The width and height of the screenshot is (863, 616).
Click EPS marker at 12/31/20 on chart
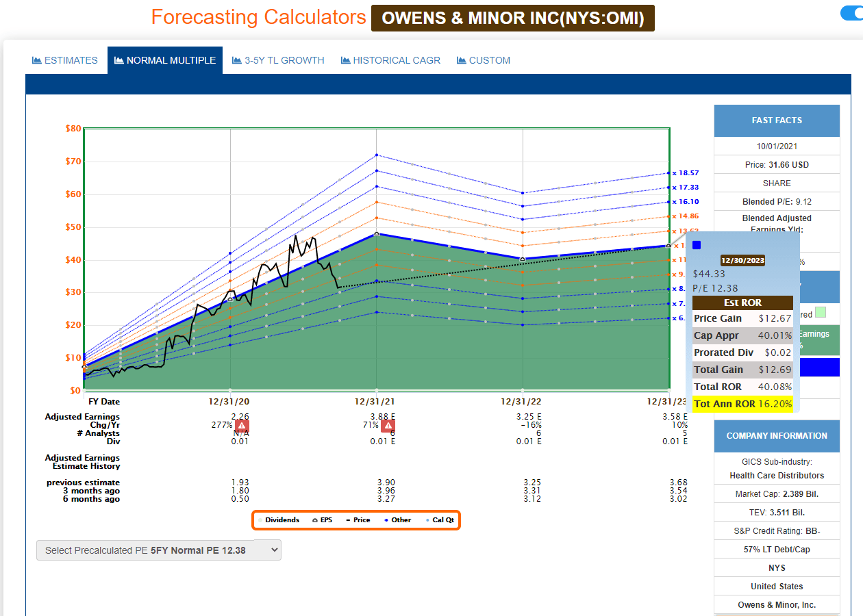point(230,298)
